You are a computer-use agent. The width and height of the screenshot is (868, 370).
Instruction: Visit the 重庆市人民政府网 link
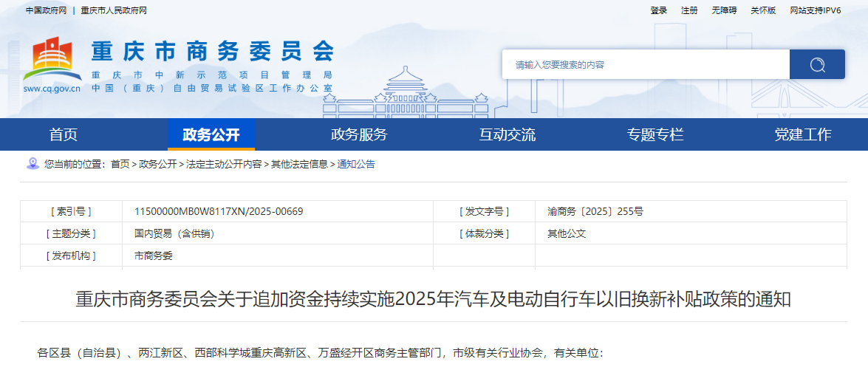[114, 10]
